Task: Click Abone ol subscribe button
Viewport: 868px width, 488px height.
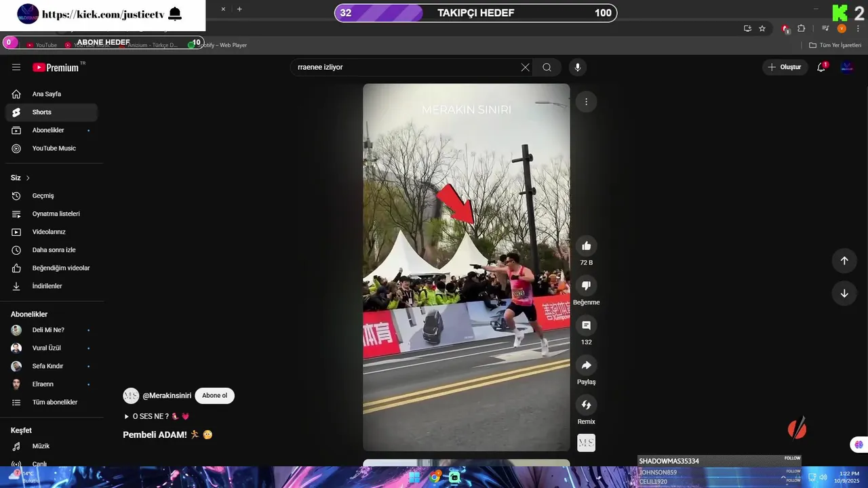Action: pos(214,396)
